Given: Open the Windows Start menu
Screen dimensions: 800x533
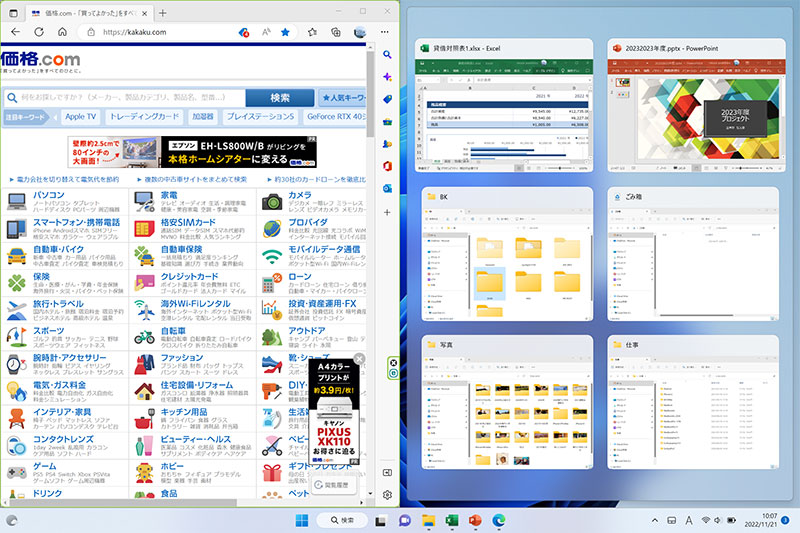Looking at the screenshot, I should [x=302, y=520].
